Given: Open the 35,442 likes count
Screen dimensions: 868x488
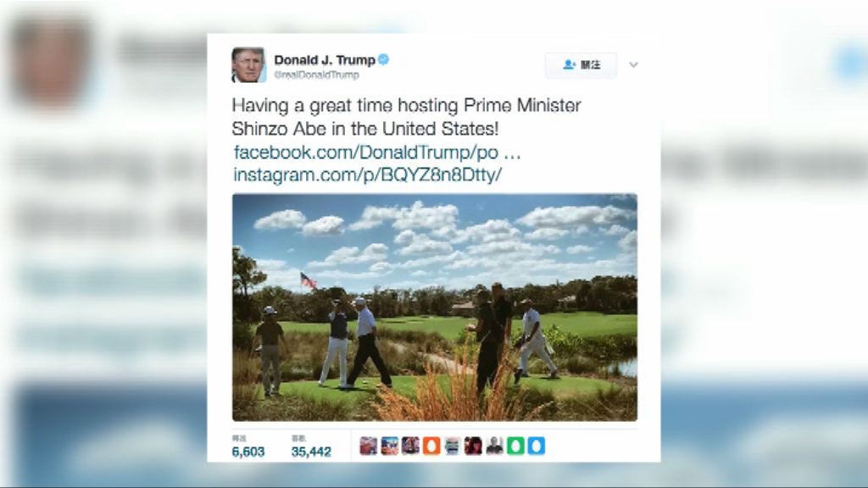Looking at the screenshot, I should coord(311,447).
